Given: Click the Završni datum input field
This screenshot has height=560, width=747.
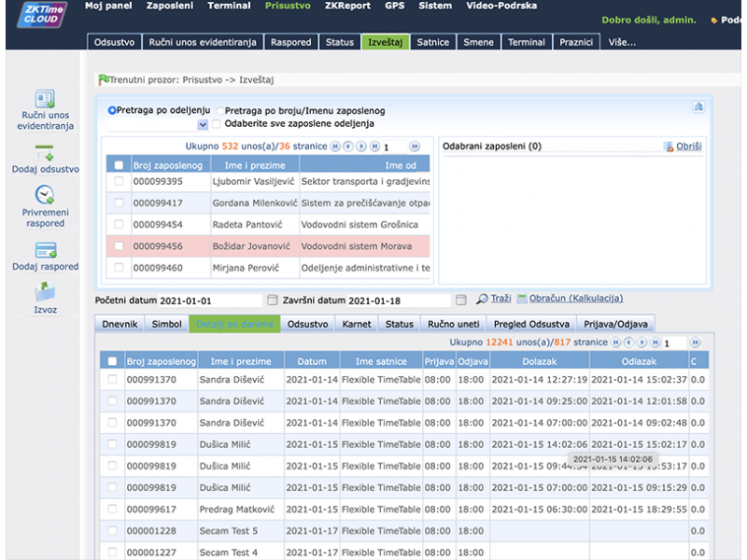Looking at the screenshot, I should pyautogui.click(x=399, y=301).
